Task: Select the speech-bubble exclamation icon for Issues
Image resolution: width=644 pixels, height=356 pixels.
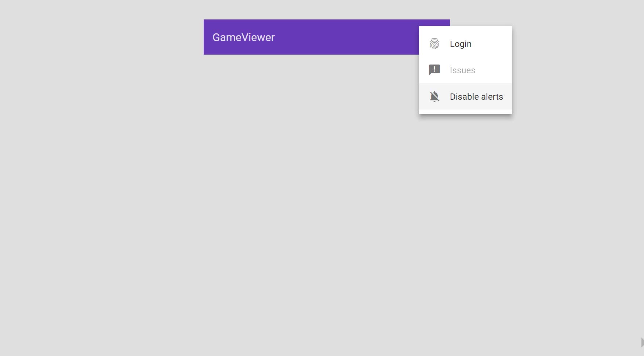Action: [434, 70]
